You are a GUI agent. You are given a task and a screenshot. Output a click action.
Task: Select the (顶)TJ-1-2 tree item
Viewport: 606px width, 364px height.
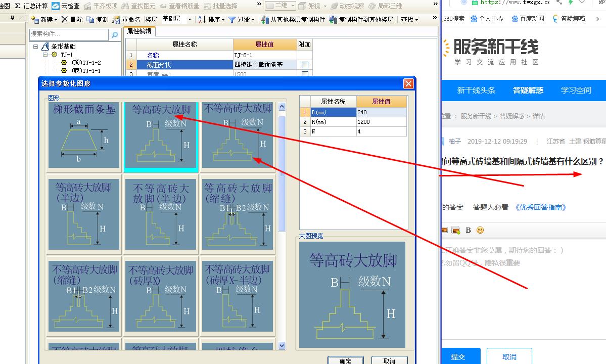pyautogui.click(x=86, y=63)
